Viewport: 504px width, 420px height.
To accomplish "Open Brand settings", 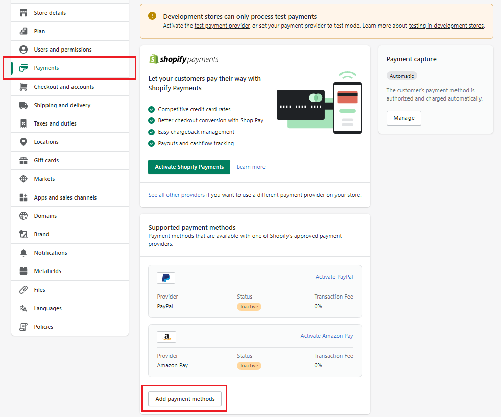I will pos(70,234).
